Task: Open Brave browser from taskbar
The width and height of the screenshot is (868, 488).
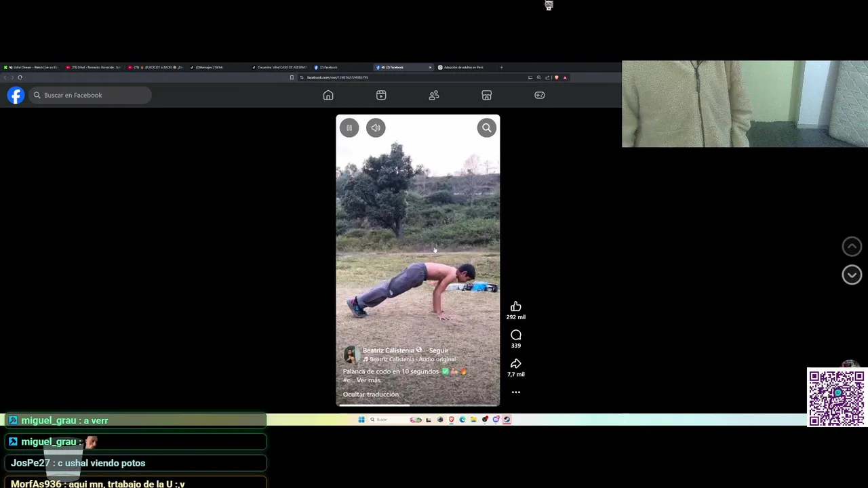Action: 451,420
